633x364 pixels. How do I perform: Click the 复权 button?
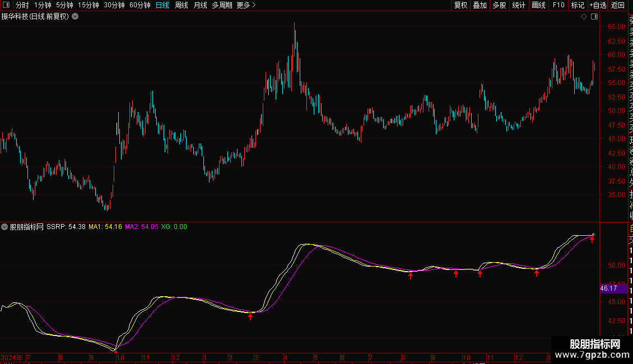coord(460,5)
